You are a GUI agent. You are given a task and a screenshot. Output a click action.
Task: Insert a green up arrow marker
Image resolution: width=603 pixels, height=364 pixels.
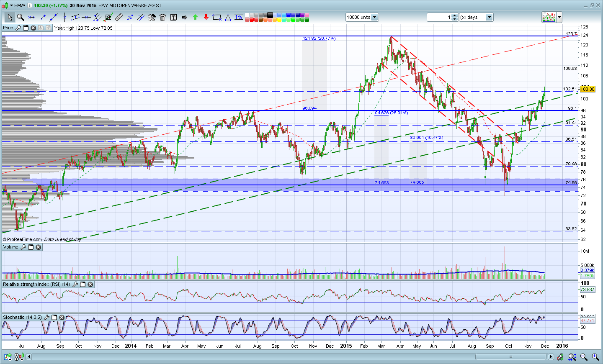point(195,17)
